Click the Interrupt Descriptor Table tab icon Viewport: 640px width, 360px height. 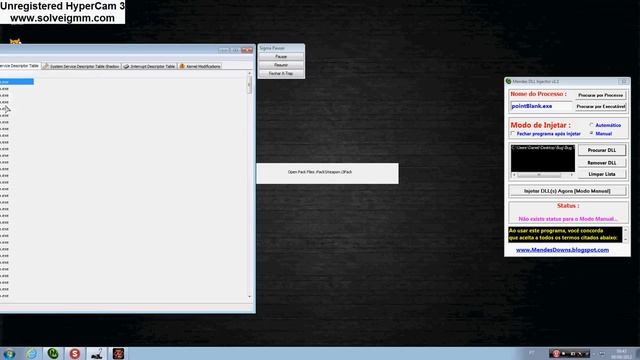(126, 66)
